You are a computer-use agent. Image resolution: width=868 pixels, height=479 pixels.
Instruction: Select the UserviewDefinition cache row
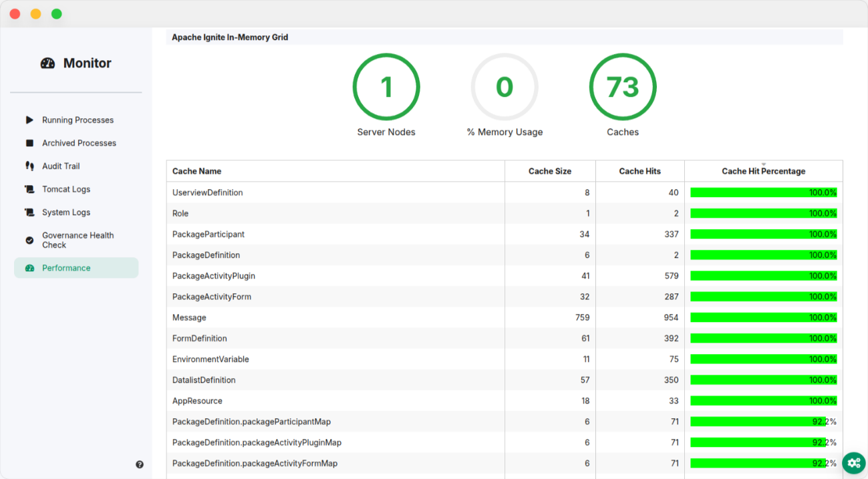pyautogui.click(x=208, y=192)
